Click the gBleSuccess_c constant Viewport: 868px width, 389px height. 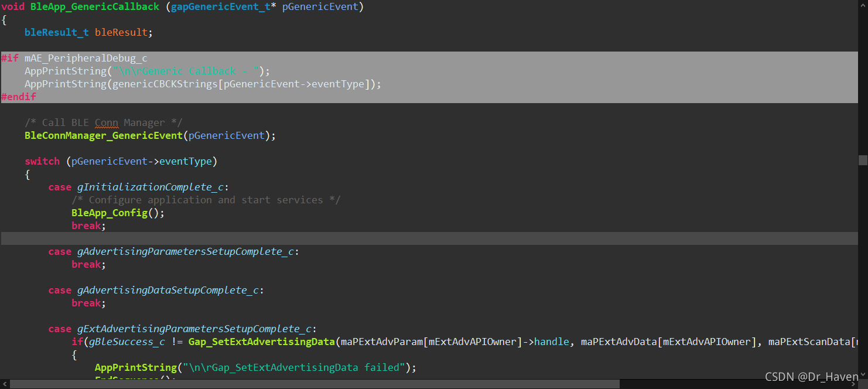127,342
